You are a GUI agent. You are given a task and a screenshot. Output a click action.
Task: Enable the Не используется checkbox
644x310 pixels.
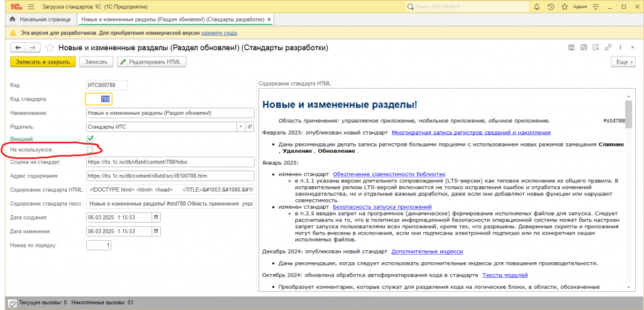90,150
